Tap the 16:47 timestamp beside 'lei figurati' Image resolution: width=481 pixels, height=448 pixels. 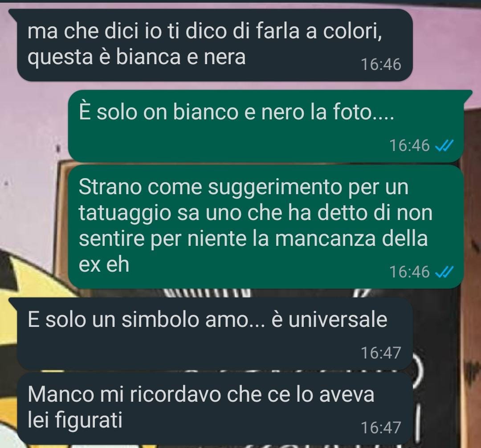coord(381,428)
